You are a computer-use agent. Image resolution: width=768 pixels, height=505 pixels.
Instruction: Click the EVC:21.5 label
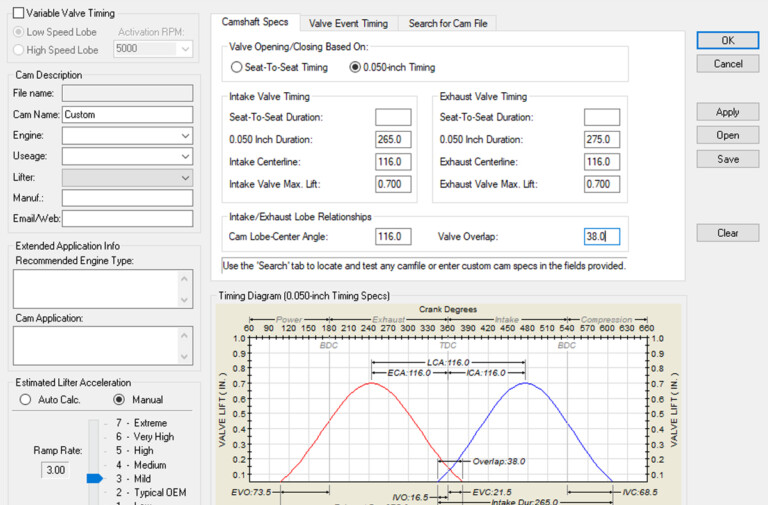[492, 492]
